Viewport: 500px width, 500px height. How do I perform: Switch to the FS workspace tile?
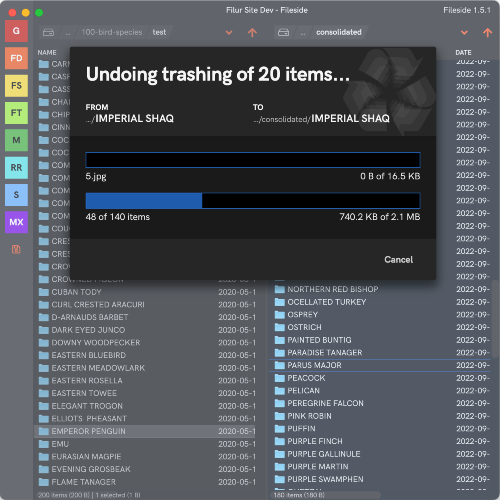point(16,86)
